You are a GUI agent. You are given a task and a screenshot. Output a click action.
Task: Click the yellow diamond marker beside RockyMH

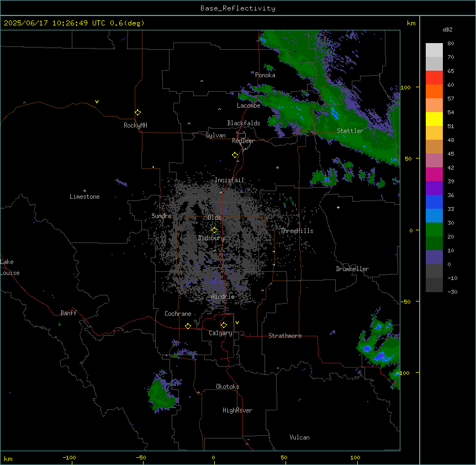coord(137,113)
